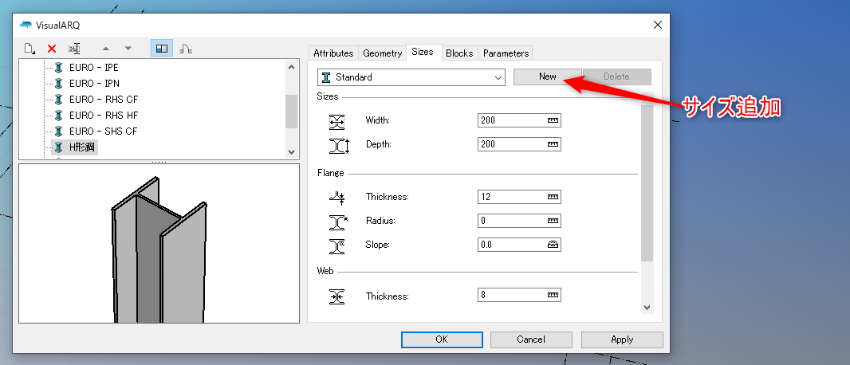Click the beam icon beside H形鋼
Image resolution: width=850 pixels, height=365 pixels.
coord(59,147)
